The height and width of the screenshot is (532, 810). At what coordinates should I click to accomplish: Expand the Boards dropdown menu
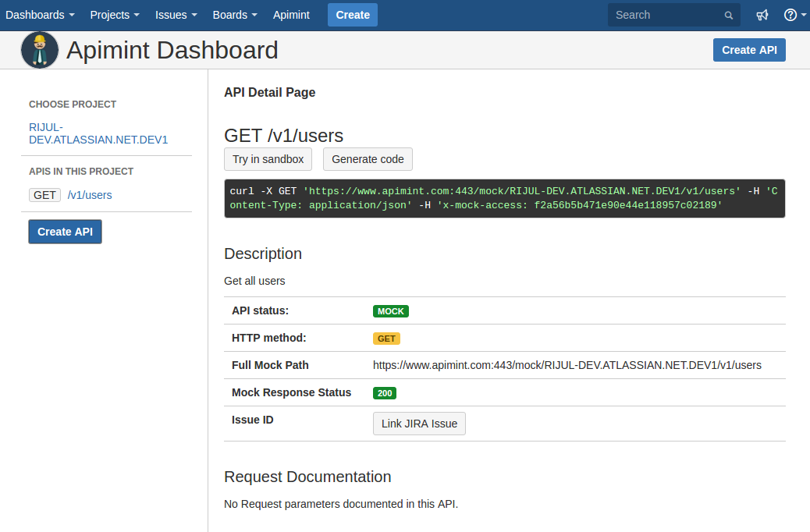click(235, 15)
